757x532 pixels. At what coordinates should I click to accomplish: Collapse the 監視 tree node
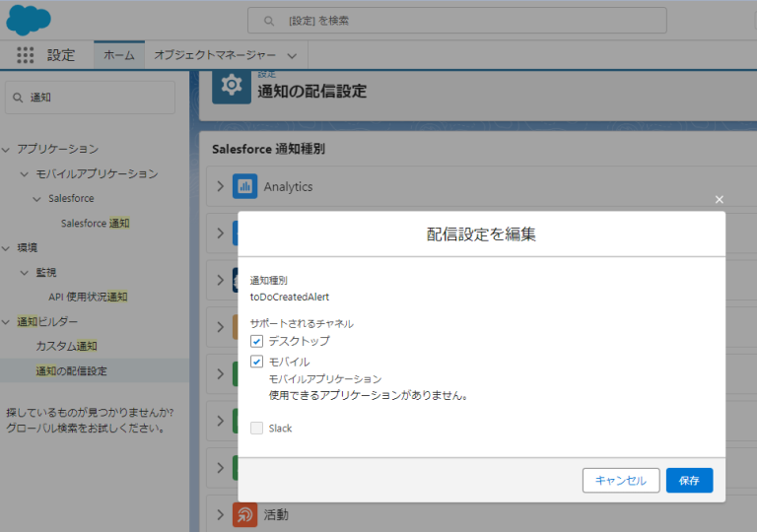pos(24,273)
